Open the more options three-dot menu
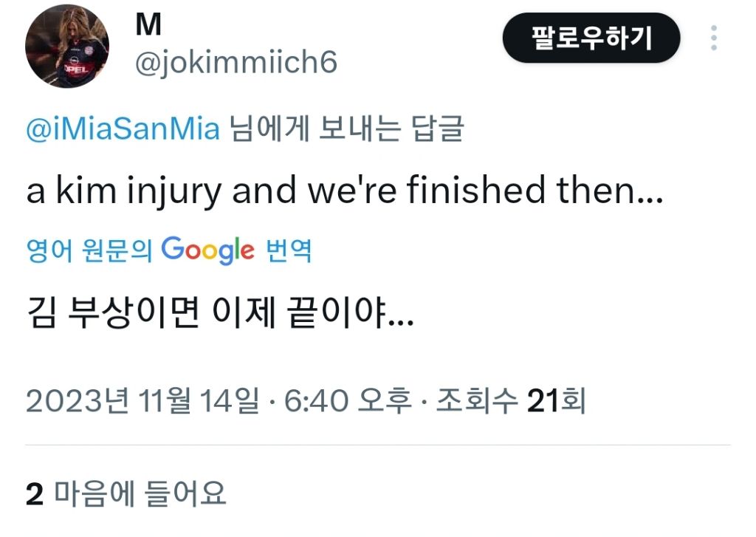This screenshot has width=756, height=537. (x=713, y=38)
